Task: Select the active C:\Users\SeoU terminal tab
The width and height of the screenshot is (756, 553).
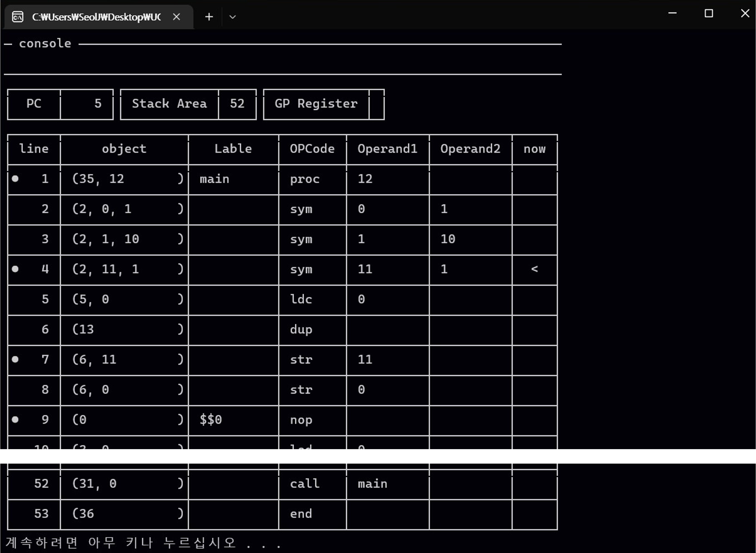Action: 97,17
